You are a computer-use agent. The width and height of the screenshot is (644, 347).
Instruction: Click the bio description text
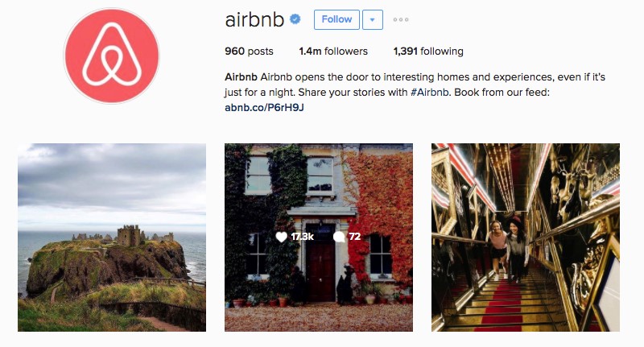click(415, 85)
